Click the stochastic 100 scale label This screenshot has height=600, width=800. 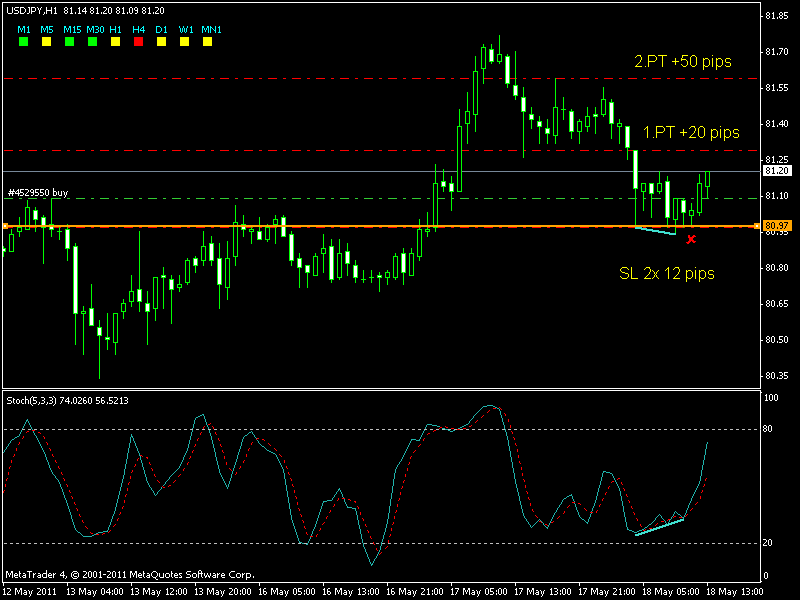point(771,398)
